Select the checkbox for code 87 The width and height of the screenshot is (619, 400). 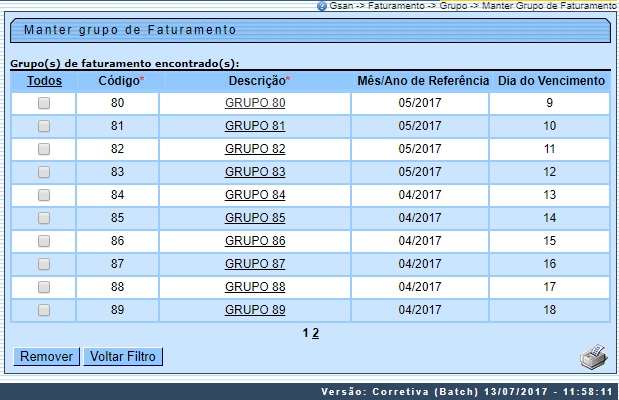44,264
